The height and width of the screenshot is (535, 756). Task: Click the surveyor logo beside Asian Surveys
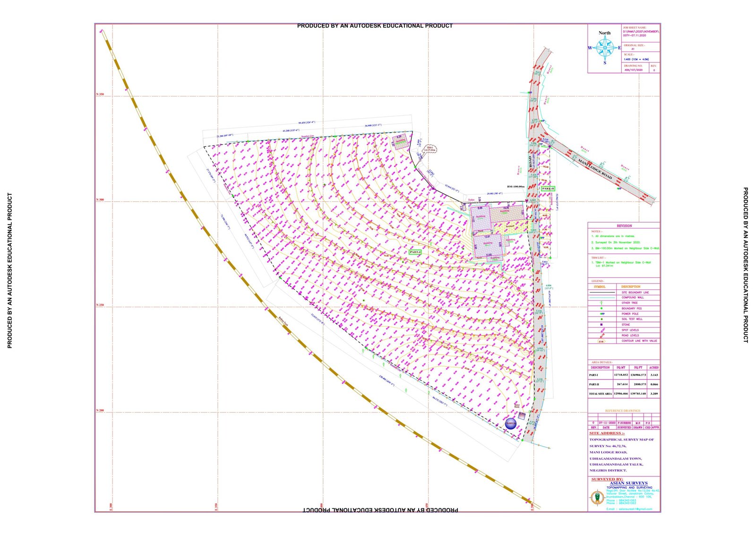tap(596, 497)
